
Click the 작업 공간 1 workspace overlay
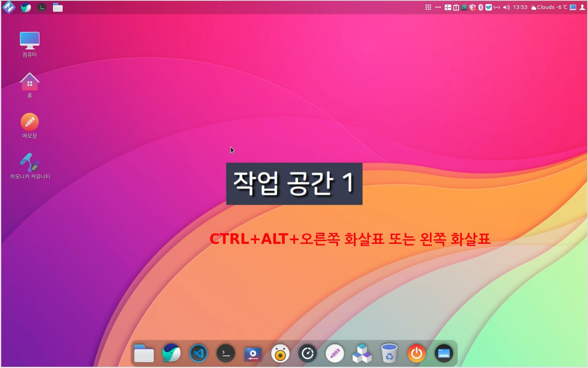294,184
